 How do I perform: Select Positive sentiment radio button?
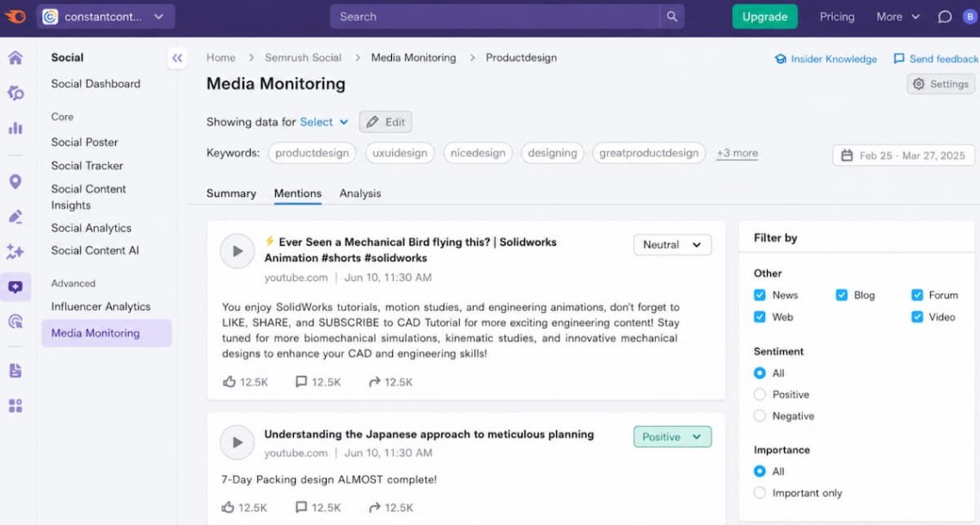click(x=759, y=394)
